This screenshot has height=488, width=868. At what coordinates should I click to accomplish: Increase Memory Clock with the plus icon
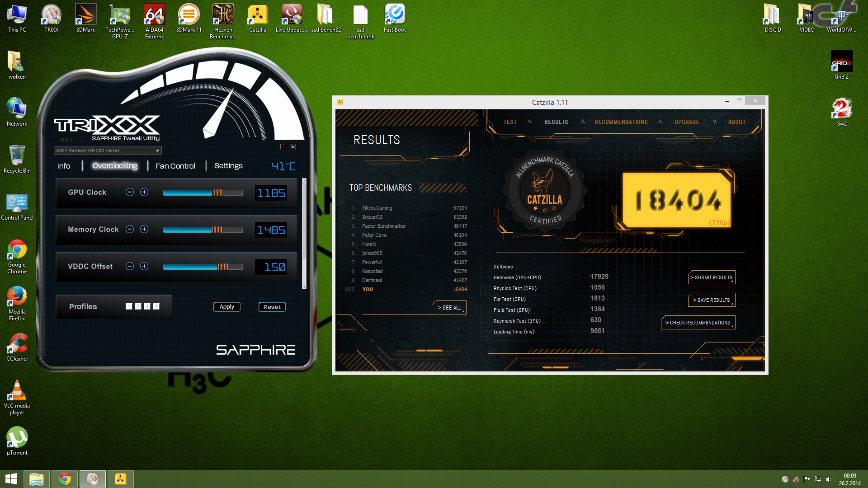click(144, 229)
